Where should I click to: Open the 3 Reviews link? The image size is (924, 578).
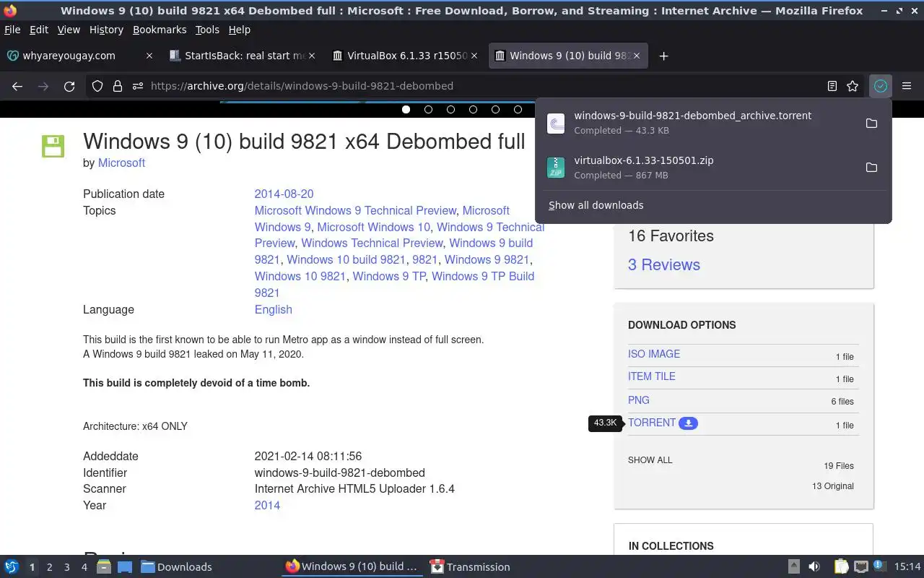pyautogui.click(x=664, y=264)
